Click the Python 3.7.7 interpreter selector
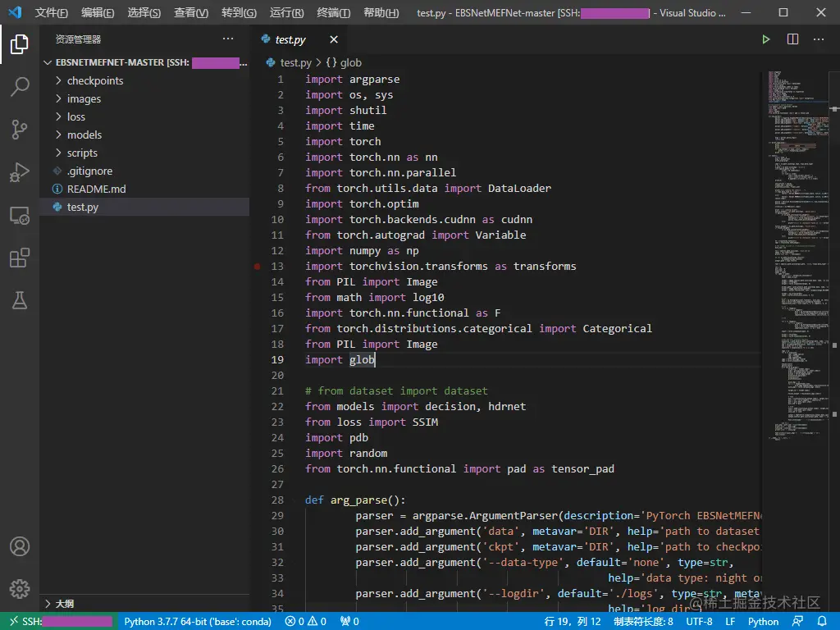Image resolution: width=840 pixels, height=630 pixels. click(x=197, y=622)
